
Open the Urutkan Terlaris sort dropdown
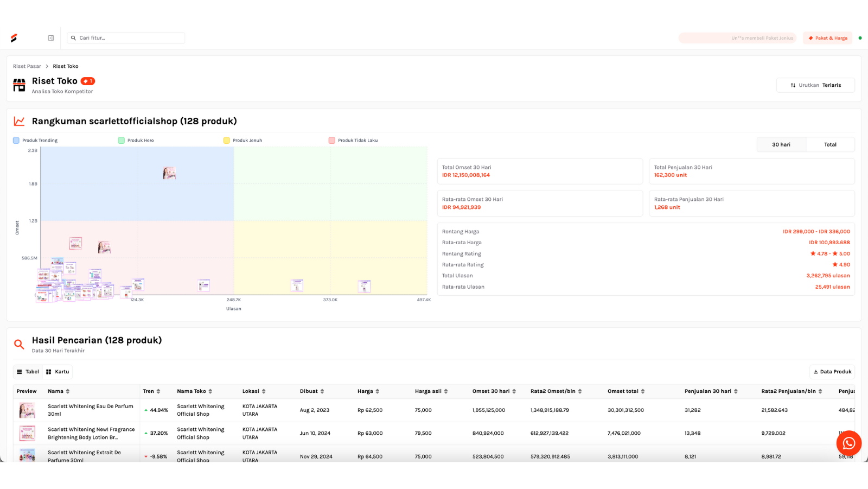pyautogui.click(x=815, y=85)
